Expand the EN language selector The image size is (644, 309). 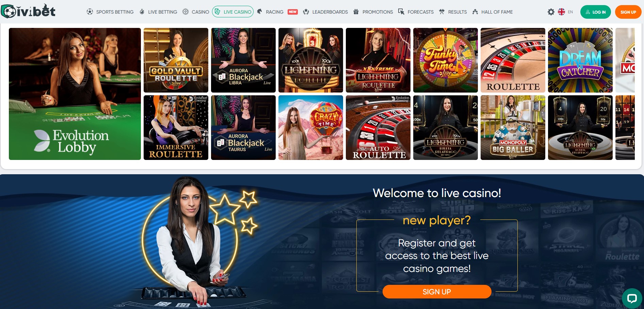570,12
